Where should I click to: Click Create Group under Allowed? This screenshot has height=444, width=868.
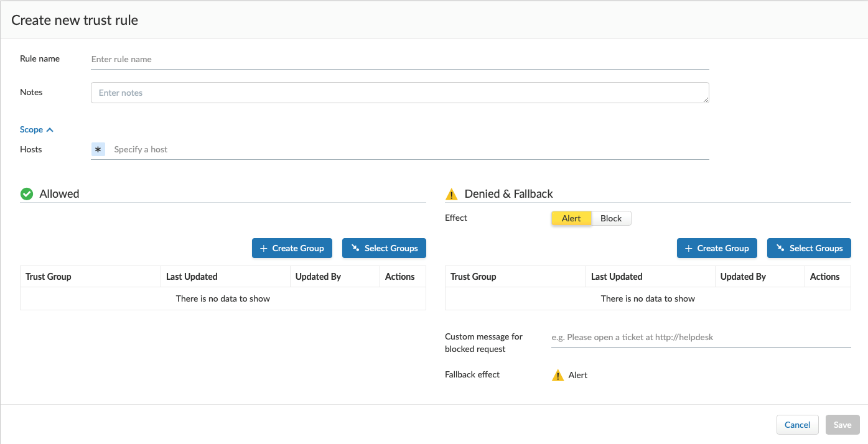[x=292, y=248]
